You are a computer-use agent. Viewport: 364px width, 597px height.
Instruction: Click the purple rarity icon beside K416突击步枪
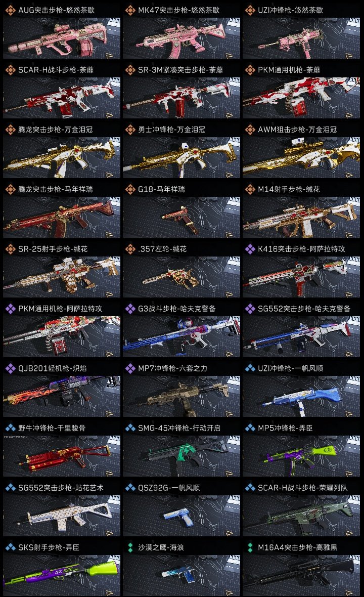coord(250,249)
